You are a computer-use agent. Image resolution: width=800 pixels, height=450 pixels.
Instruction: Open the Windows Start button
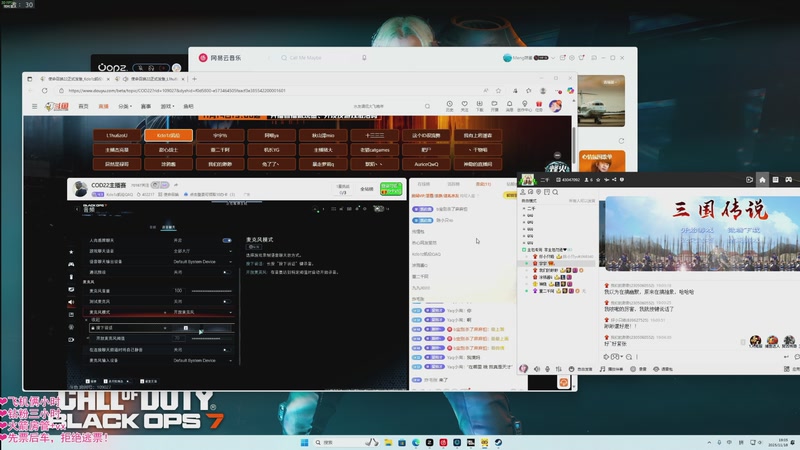(x=305, y=442)
